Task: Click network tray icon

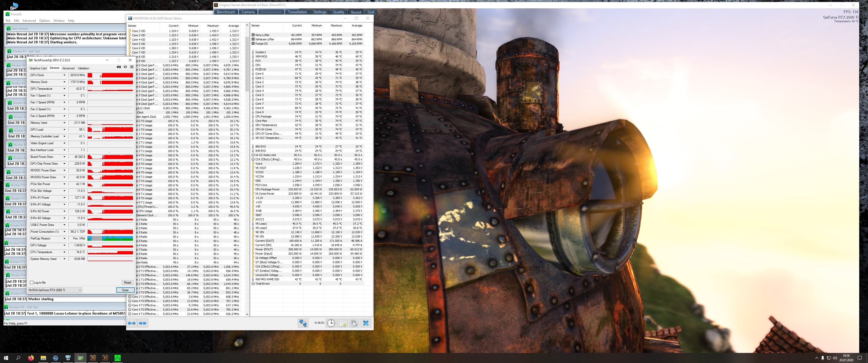Action: (x=829, y=358)
